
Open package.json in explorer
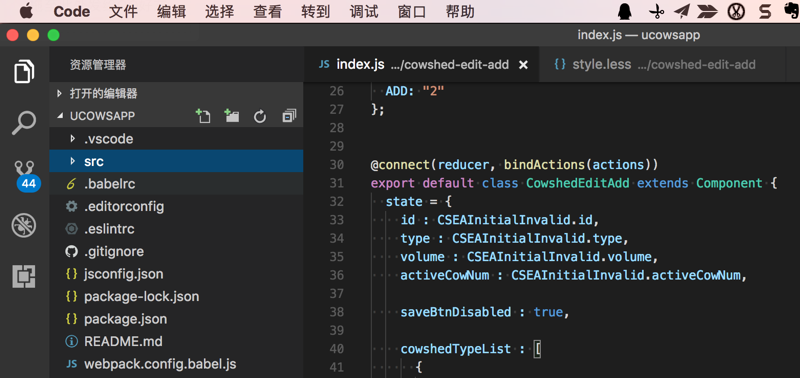click(126, 319)
